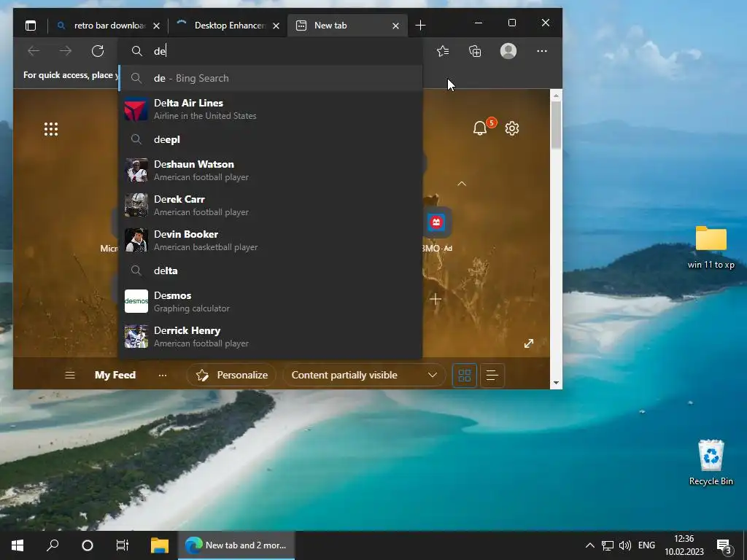This screenshot has width=747, height=560.
Task: Choose the Delta Air Lines suggestion
Action: pyautogui.click(x=271, y=109)
